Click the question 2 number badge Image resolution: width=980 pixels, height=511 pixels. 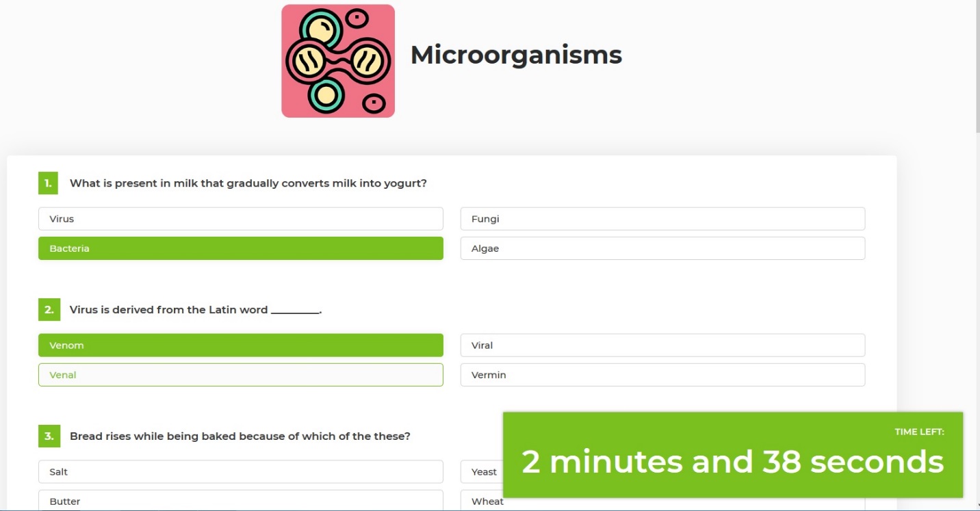tap(49, 310)
